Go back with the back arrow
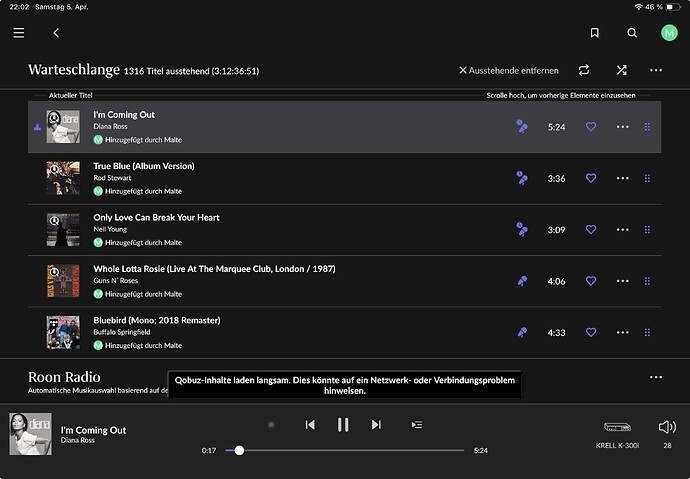 click(x=56, y=33)
